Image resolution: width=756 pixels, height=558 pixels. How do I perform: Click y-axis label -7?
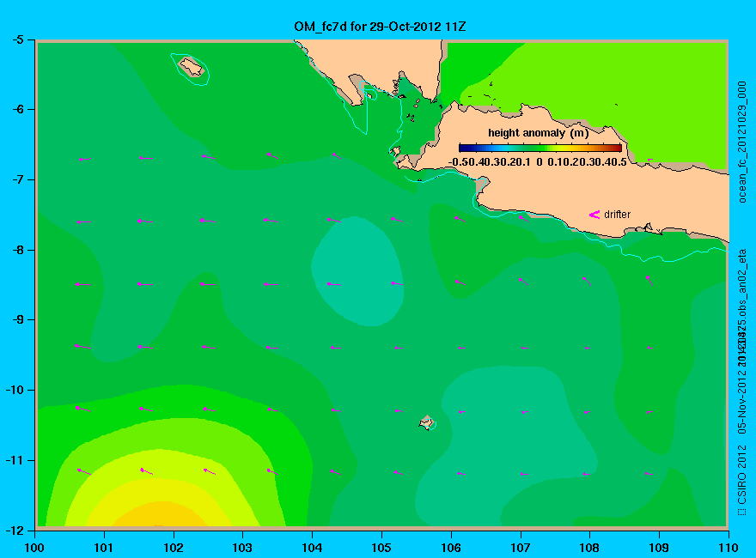(17, 179)
